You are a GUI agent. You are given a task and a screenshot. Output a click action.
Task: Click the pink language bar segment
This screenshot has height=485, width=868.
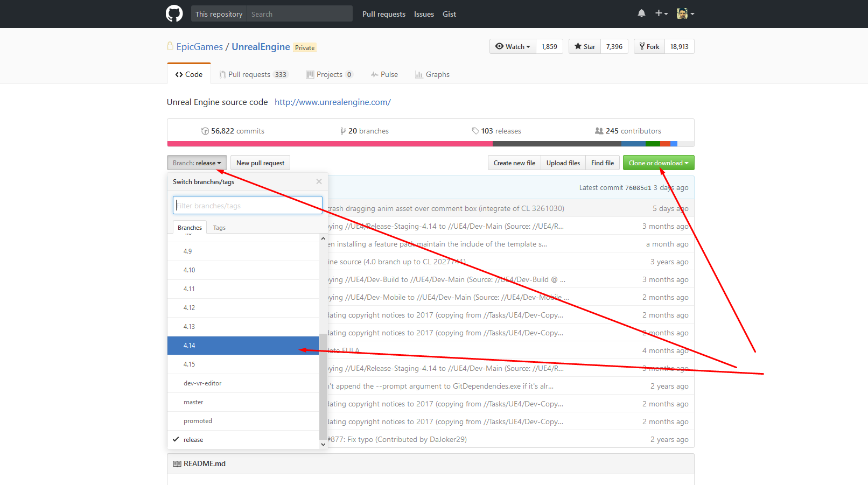330,144
